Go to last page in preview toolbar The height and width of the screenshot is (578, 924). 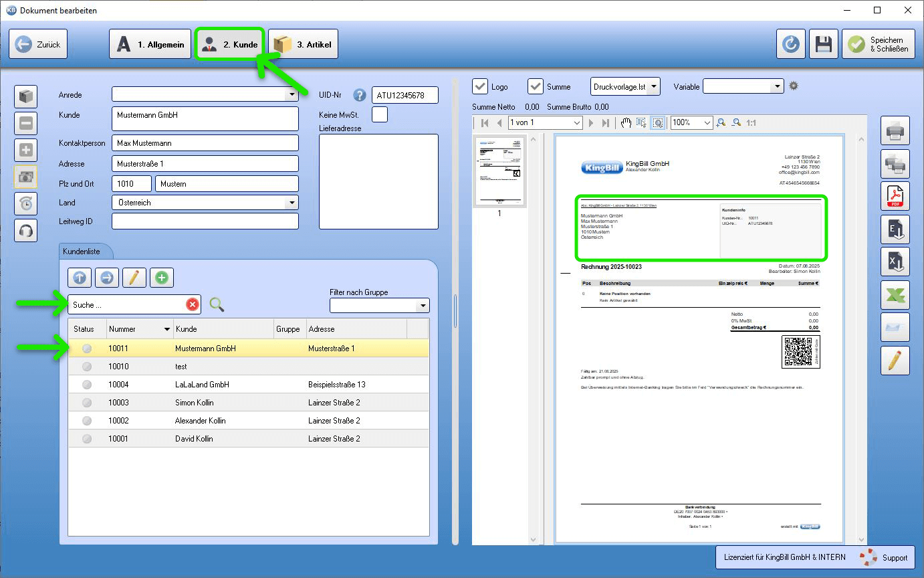605,123
